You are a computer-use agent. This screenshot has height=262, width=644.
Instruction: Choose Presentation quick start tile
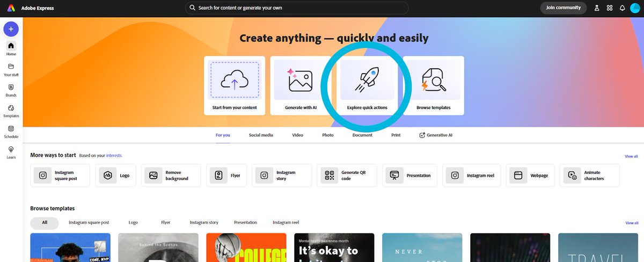coord(409,176)
